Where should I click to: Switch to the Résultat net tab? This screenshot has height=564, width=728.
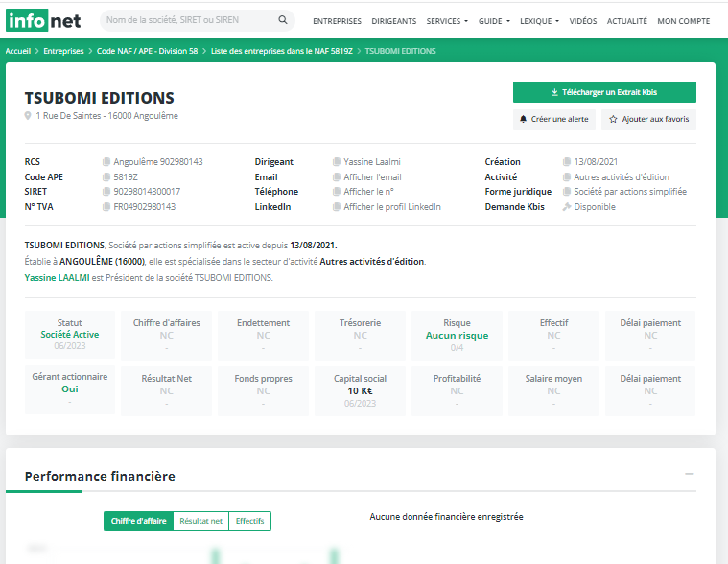[201, 521]
